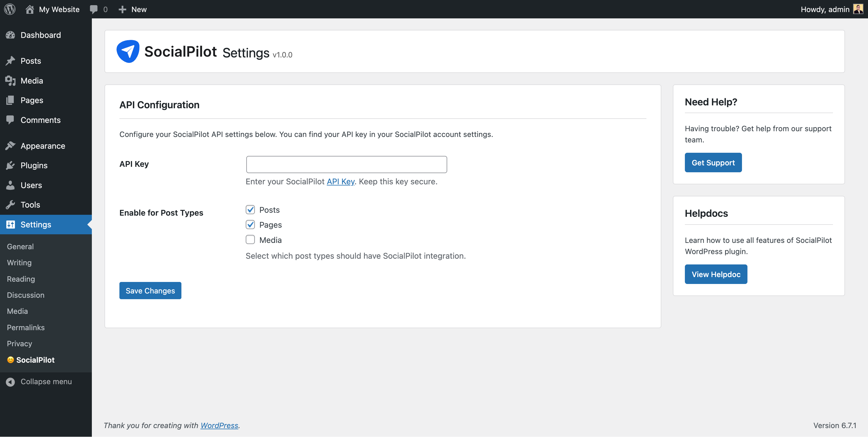
Task: Open the WordPress footer link
Action: (x=219, y=425)
